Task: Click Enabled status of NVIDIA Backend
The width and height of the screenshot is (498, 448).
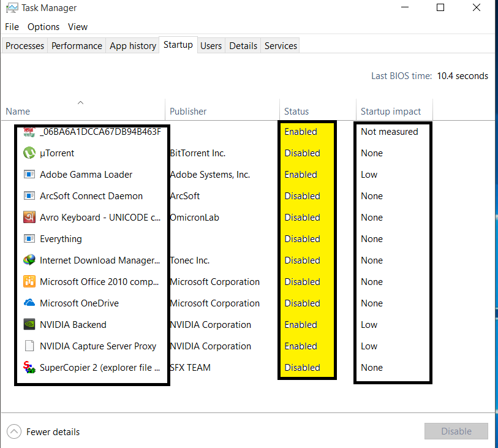Action: click(x=301, y=325)
